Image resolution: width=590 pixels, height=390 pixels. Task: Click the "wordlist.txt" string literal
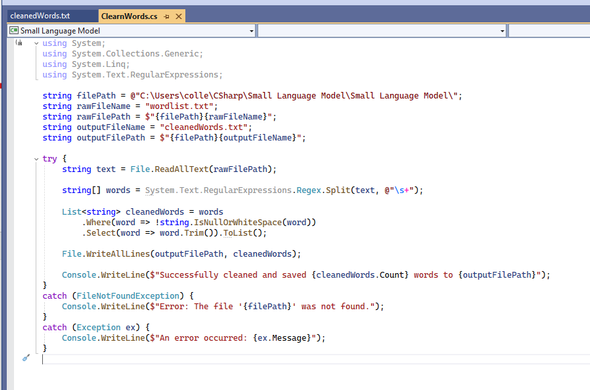(179, 106)
